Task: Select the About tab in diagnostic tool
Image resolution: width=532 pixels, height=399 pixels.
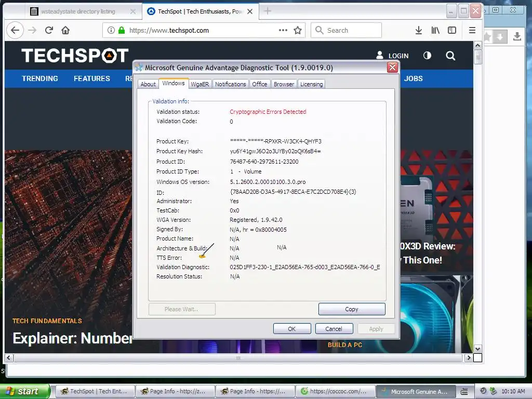Action: (x=148, y=84)
